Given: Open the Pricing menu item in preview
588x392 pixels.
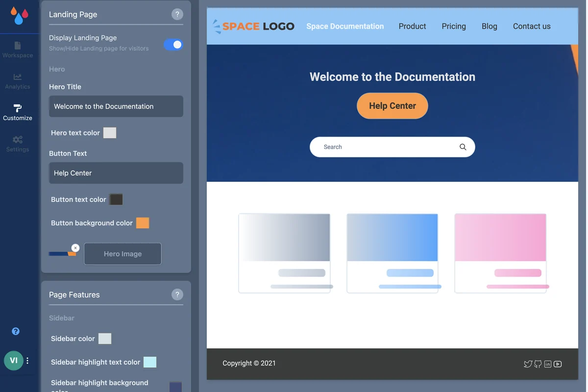Looking at the screenshot, I should click(x=454, y=26).
